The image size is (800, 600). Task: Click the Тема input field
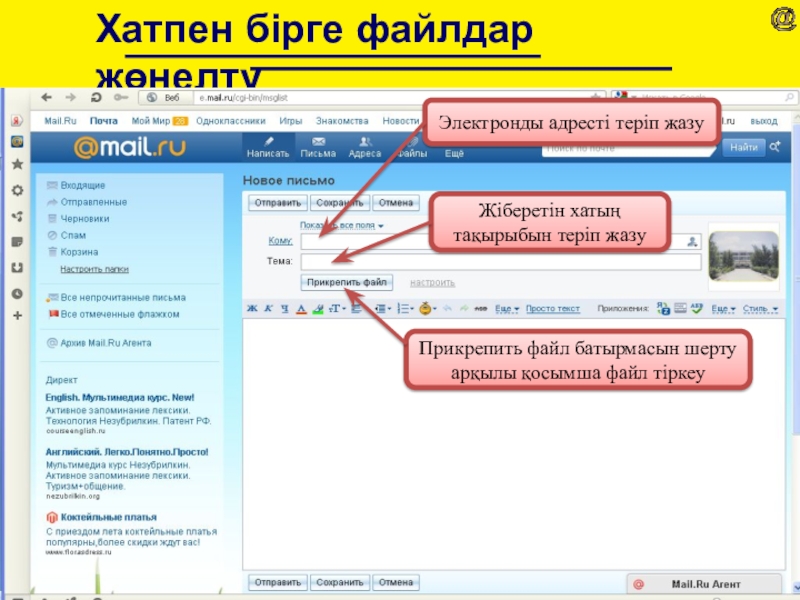click(501, 262)
